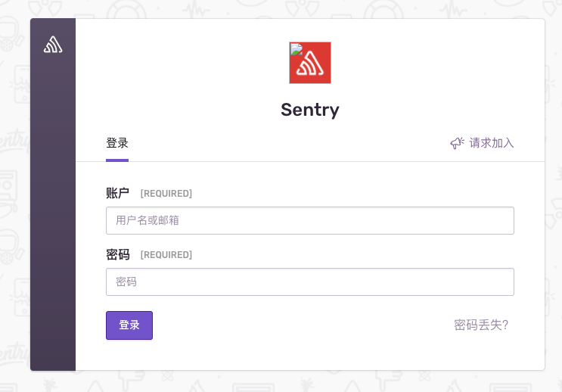Click the empty area of the purple sidebar
This screenshot has height=392, width=562.
click(53, 227)
